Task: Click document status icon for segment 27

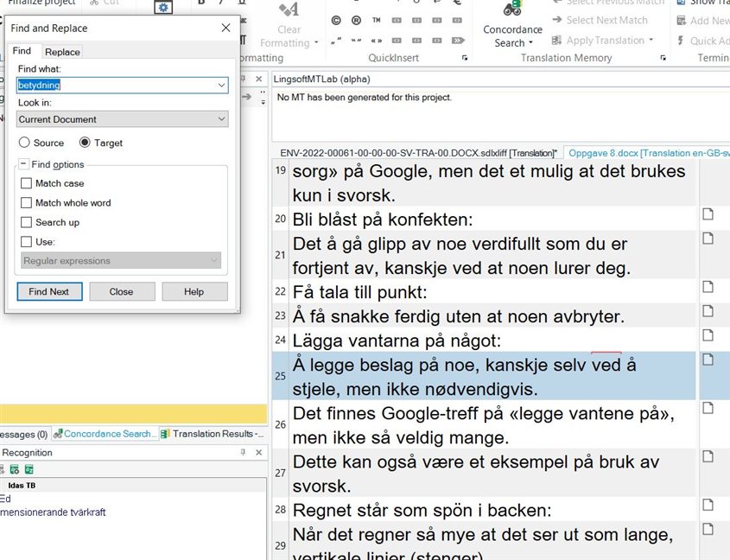Action: point(708,456)
